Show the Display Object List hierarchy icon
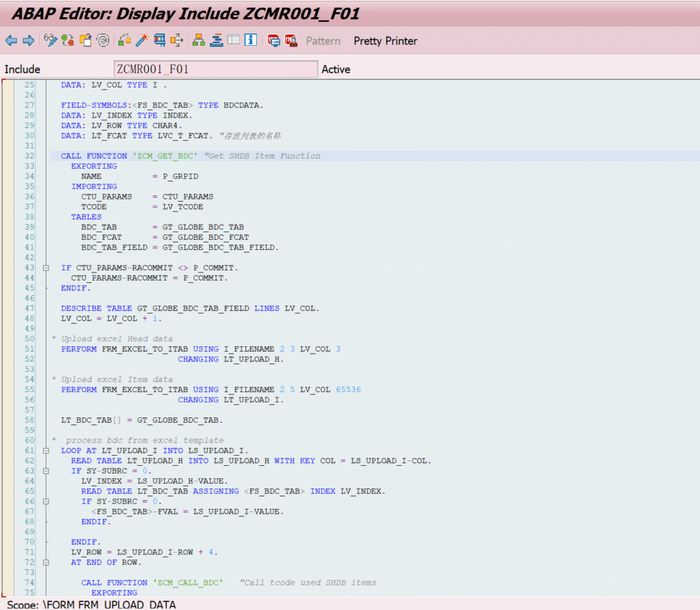Image resolution: width=700 pixels, height=610 pixels. 198,41
